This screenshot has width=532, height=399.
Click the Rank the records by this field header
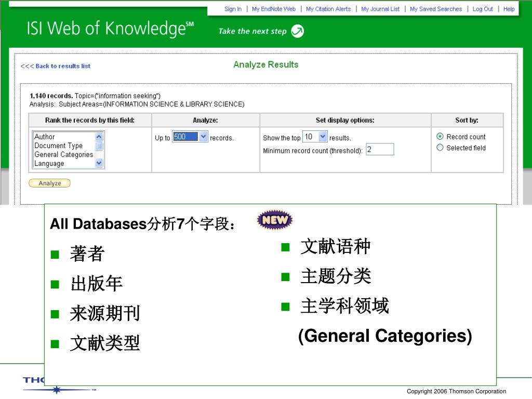pos(90,120)
